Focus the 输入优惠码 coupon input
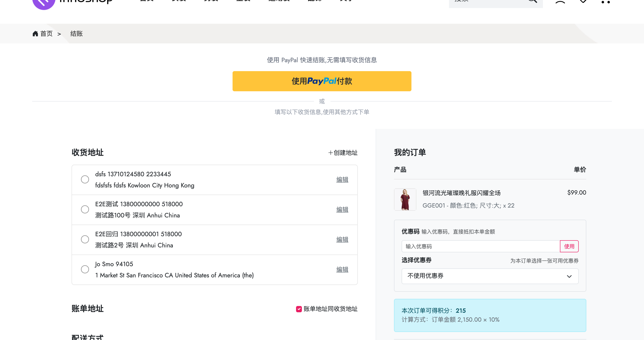This screenshot has height=340, width=644. click(x=481, y=246)
